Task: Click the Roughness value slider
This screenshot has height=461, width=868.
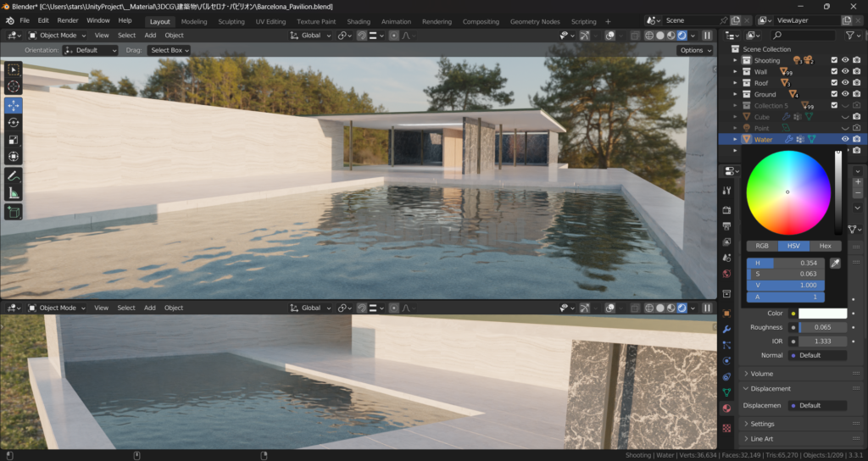Action: pos(822,327)
